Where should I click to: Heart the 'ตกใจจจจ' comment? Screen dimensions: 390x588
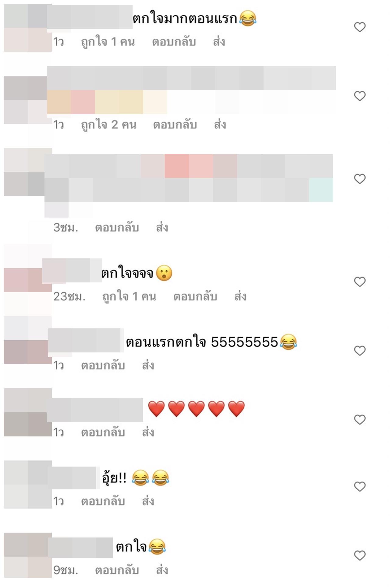pos(360,282)
